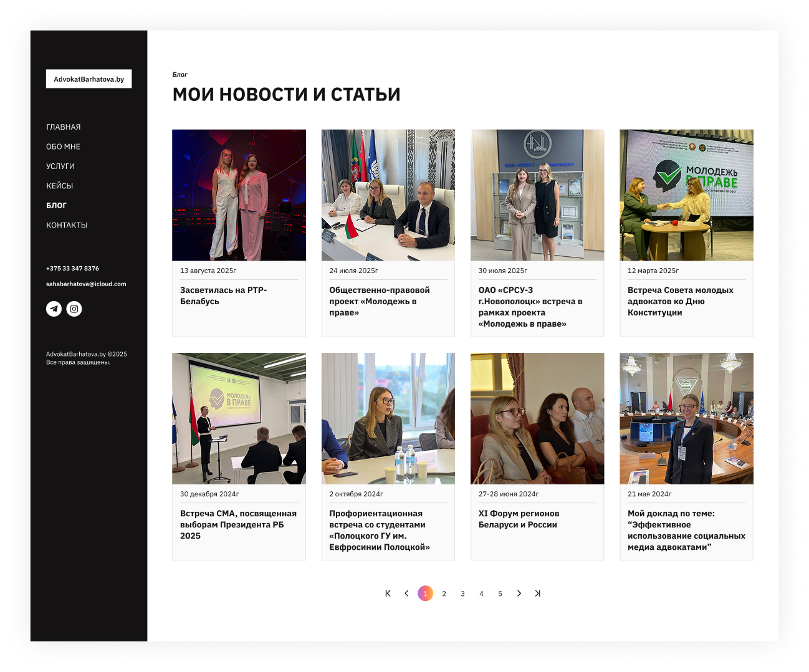
Task: Read article about Встреча СМА выборам Президента
Action: 238,524
